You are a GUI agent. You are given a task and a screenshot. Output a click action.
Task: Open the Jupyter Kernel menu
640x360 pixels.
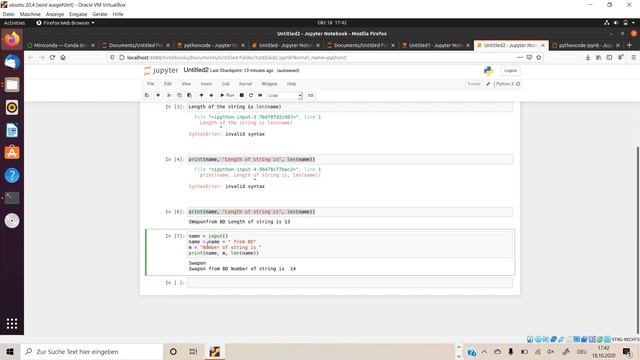(x=245, y=84)
